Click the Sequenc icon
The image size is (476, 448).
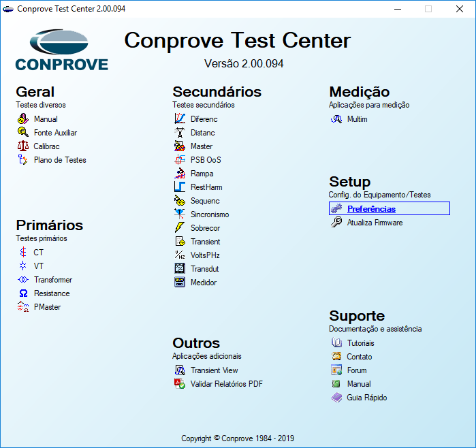pos(180,201)
